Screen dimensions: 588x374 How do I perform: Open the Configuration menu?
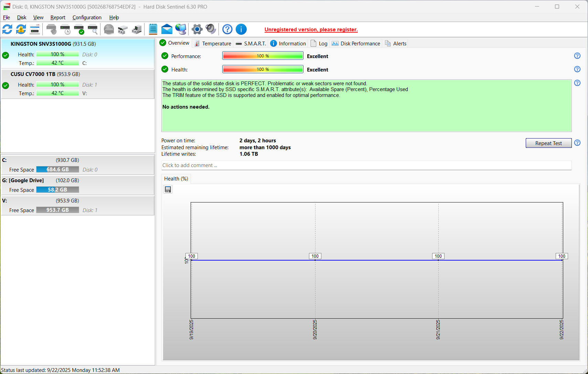coord(87,18)
